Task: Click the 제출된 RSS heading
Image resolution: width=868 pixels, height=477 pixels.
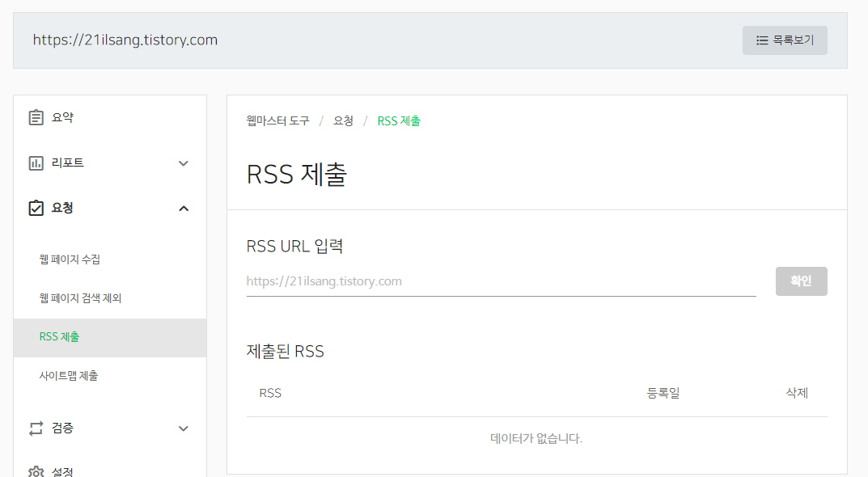Action: (x=285, y=352)
